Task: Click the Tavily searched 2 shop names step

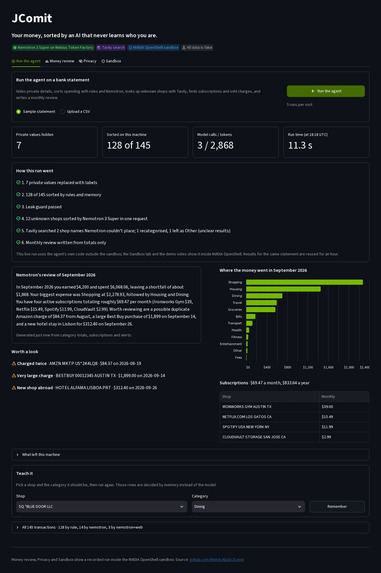Action: (x=123, y=231)
